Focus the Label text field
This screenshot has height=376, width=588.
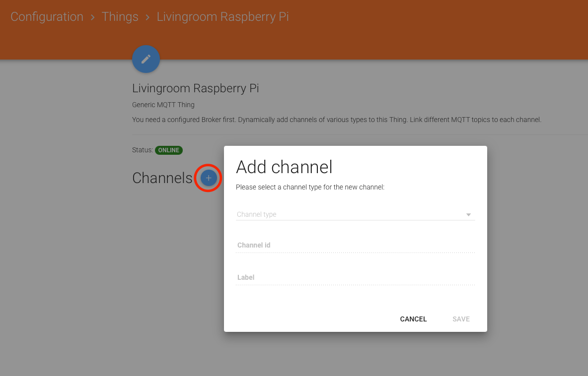click(355, 278)
